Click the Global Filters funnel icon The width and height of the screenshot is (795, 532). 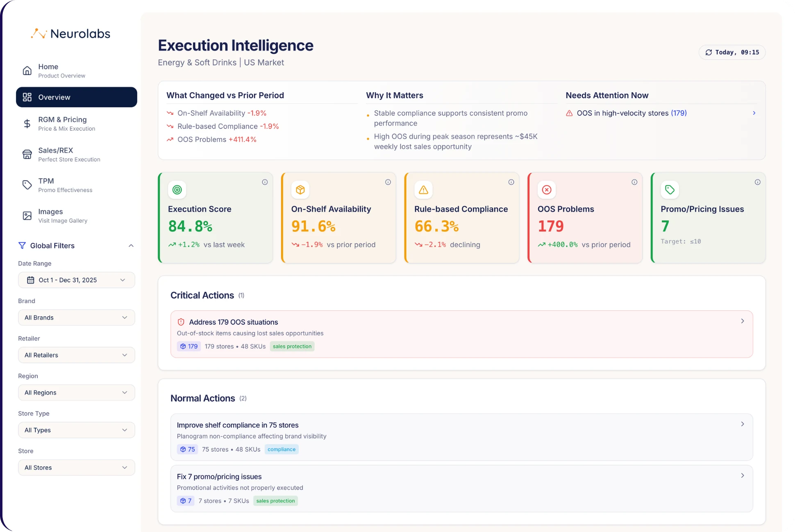(22, 246)
